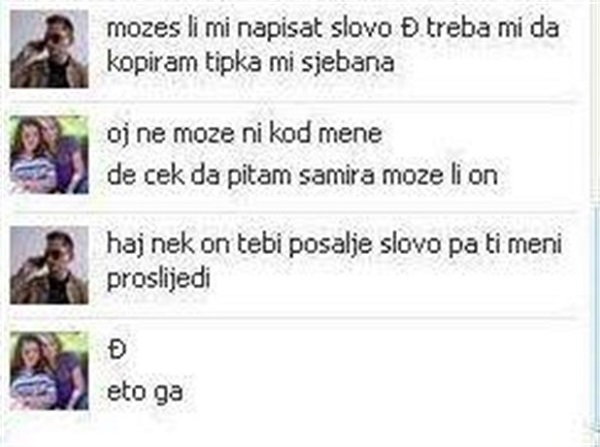Viewport: 600px width, 447px height.
Task: Click the message 'oj ne moze ni kod mene'
Action: coord(244,134)
